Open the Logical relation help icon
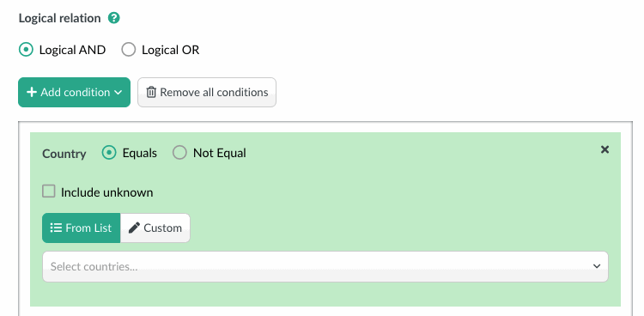Image resolution: width=644 pixels, height=316 pixels. 113,18
